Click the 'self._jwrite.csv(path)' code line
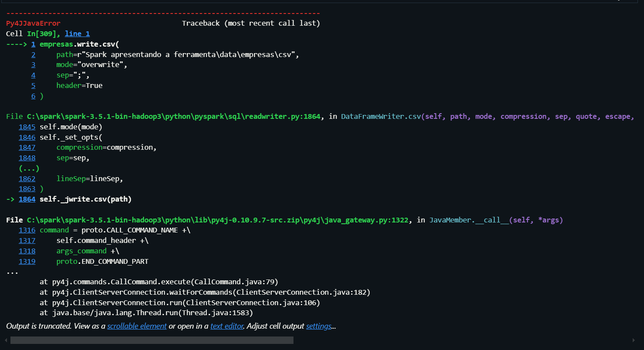 tap(86, 199)
